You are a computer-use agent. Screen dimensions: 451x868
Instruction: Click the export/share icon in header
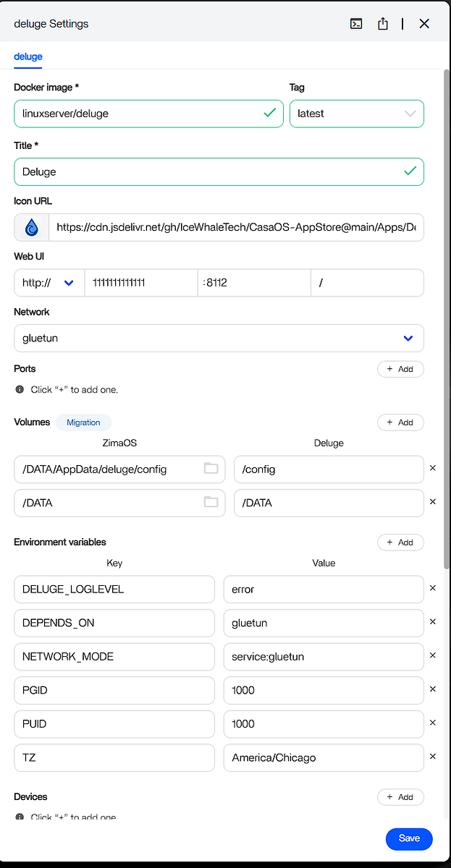(383, 24)
